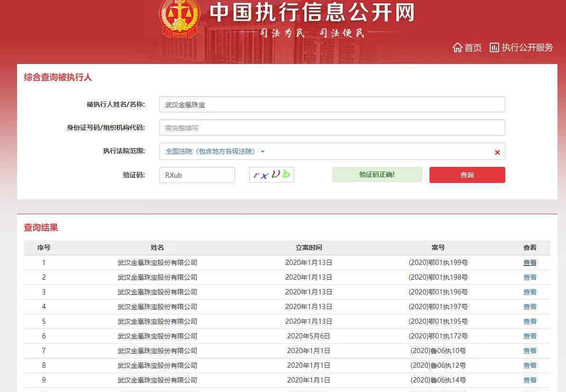Open 查看 link for case 鄂01执172号

pyautogui.click(x=529, y=336)
